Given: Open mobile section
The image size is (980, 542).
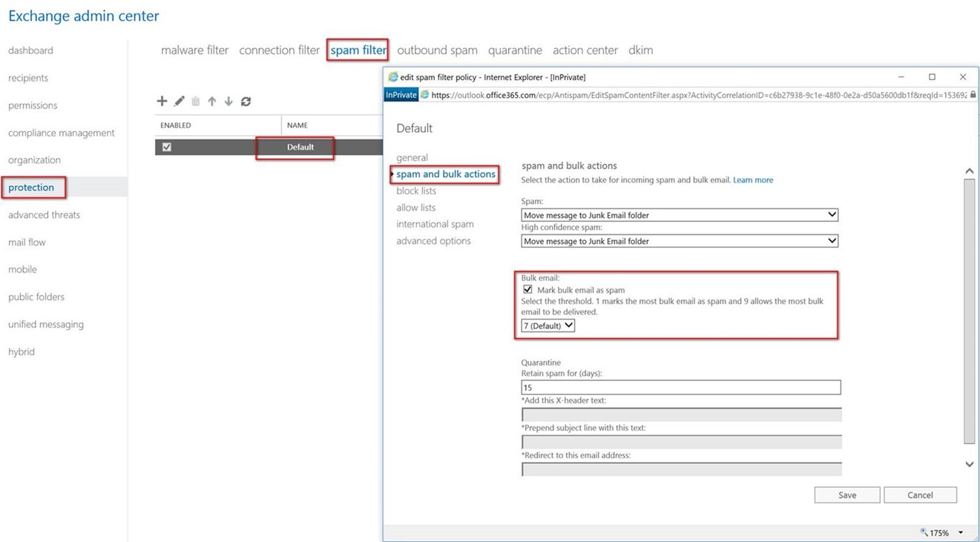Looking at the screenshot, I should point(22,269).
